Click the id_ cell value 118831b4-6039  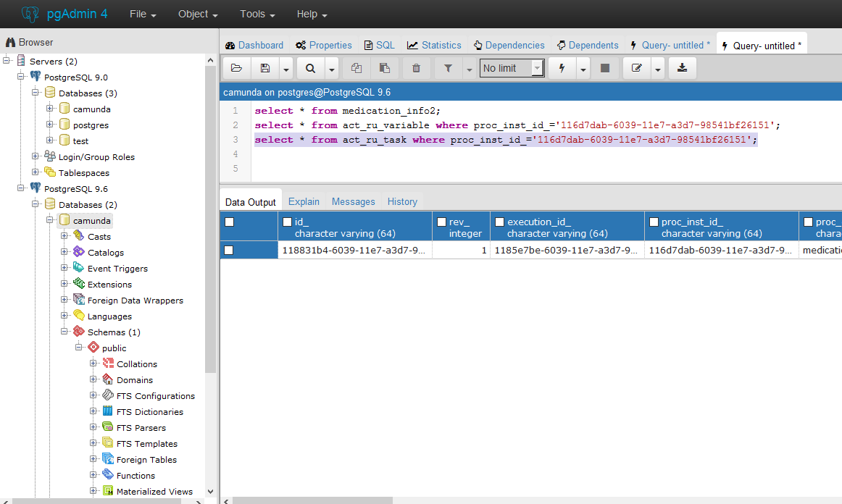[x=354, y=250]
